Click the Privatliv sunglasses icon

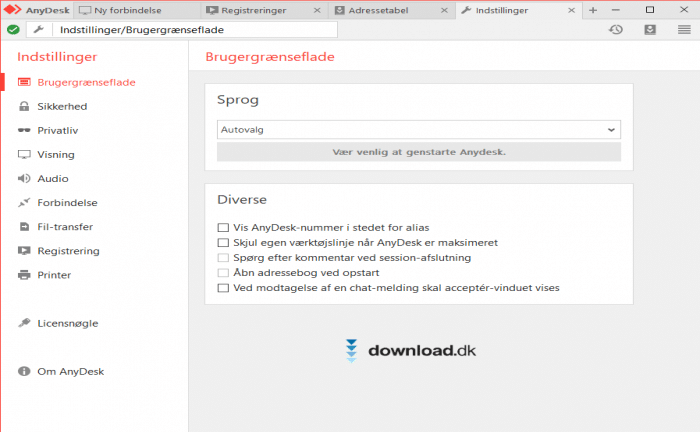tap(24, 130)
